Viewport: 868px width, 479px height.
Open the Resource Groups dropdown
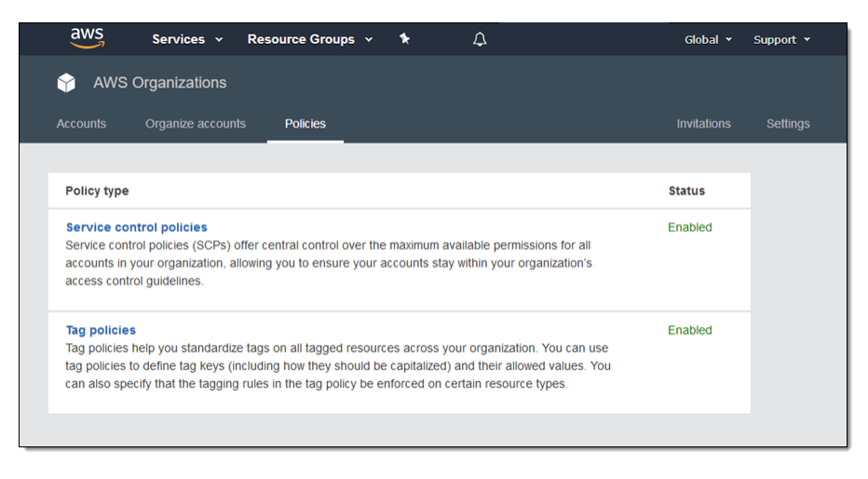point(309,39)
